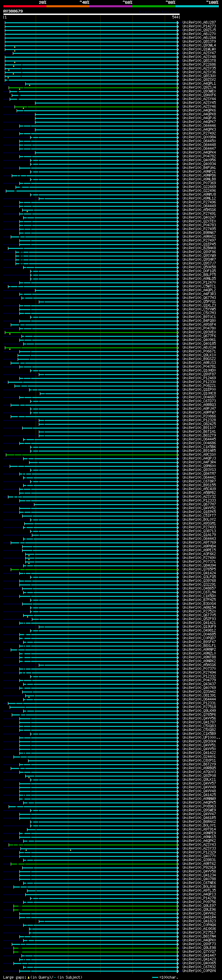222x980 pixels.
Task: Click the green alignment bar for UniRef100_A2SY43
Action: click(93, 844)
